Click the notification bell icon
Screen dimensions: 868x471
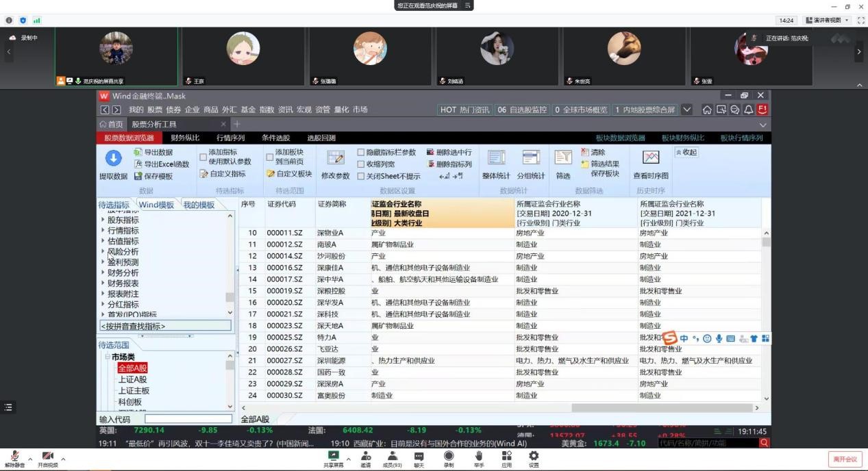(748, 110)
